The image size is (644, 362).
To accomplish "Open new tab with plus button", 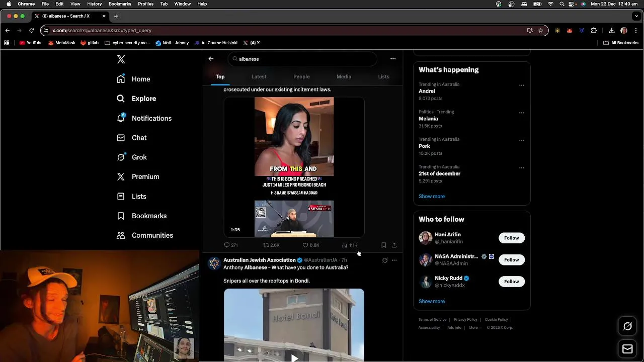I will coord(116,16).
